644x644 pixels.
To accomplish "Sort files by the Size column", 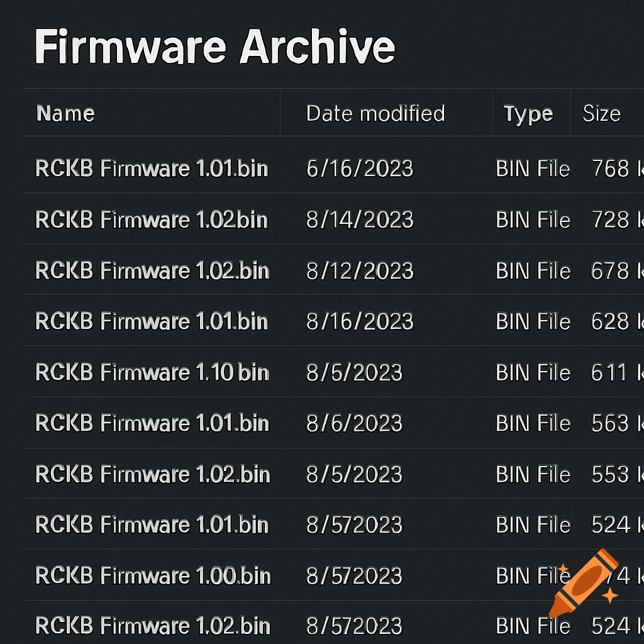I will (x=602, y=114).
